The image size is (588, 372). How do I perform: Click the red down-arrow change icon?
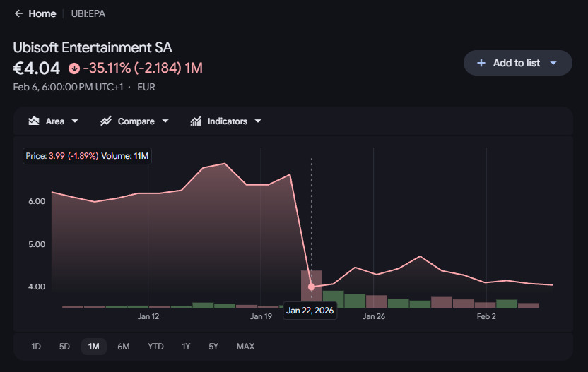[x=74, y=68]
